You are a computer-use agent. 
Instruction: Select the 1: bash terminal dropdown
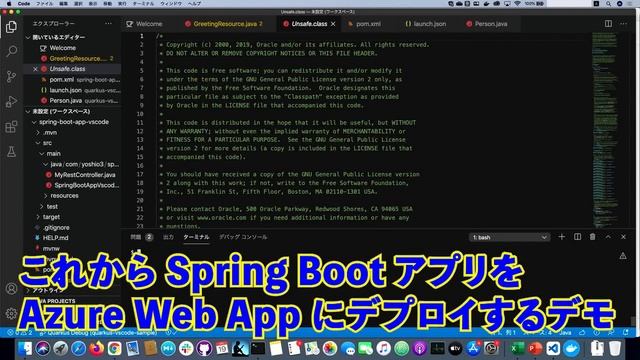click(509, 237)
